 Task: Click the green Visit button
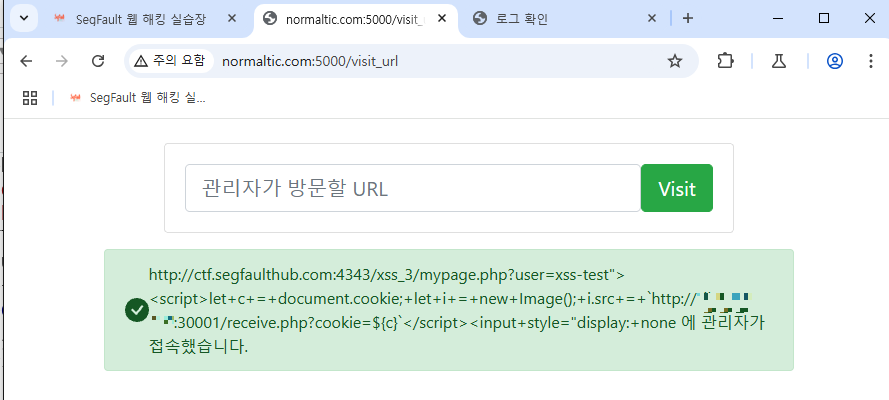677,188
